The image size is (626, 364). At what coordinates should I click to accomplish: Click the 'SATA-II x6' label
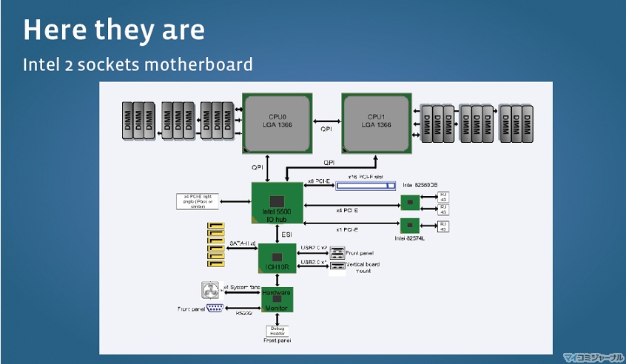point(243,243)
